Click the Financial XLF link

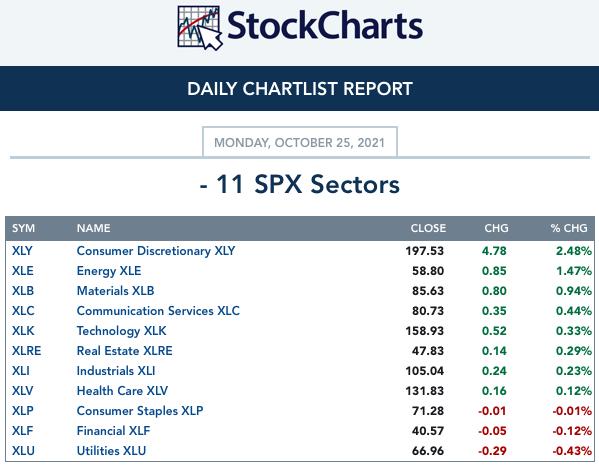pos(113,431)
